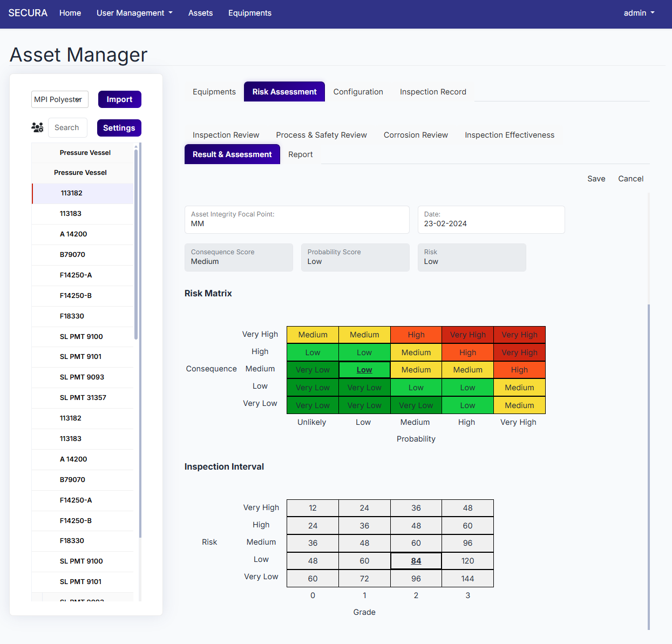Click the 120 cell in the interval table
Viewport: 672px width, 644px height.
(x=468, y=561)
